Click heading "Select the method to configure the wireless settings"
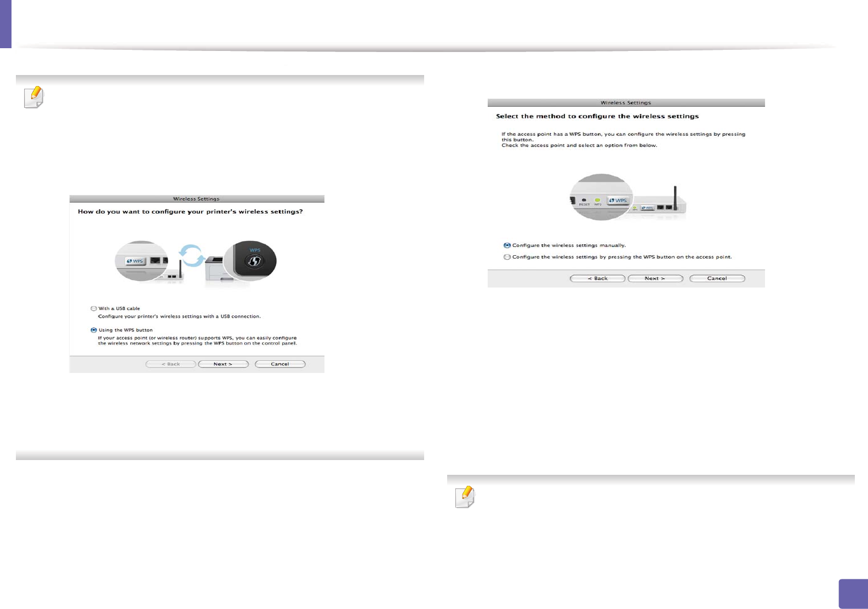 click(597, 116)
